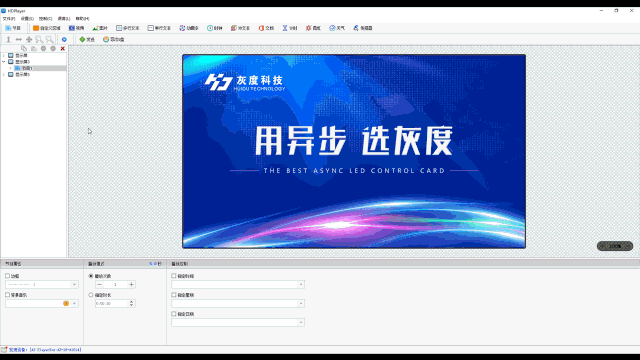Open the Language (语言) menu
The width and height of the screenshot is (640, 360).
(64, 18)
